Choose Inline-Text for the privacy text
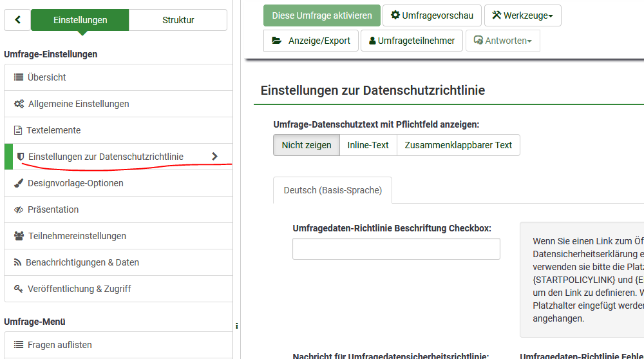 (368, 145)
